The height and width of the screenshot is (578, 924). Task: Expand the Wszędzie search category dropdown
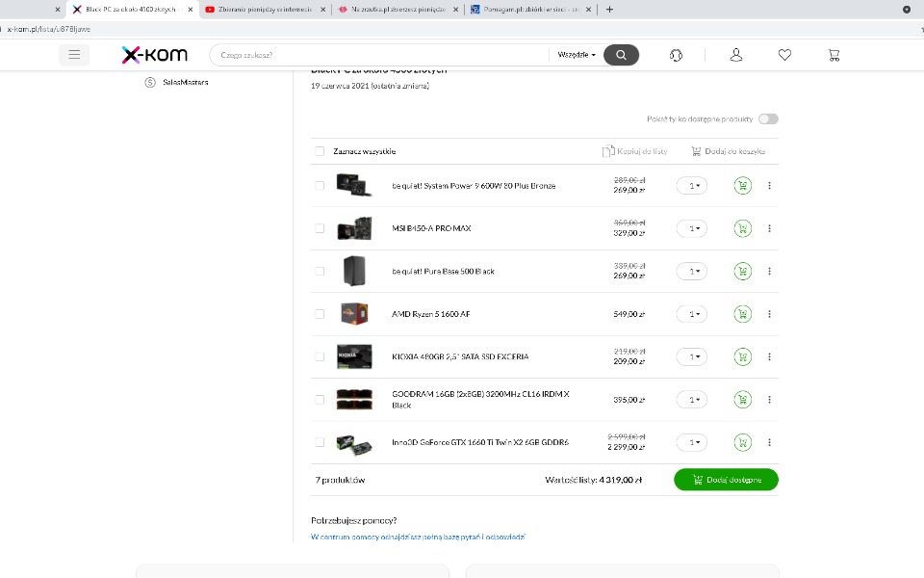coord(577,55)
